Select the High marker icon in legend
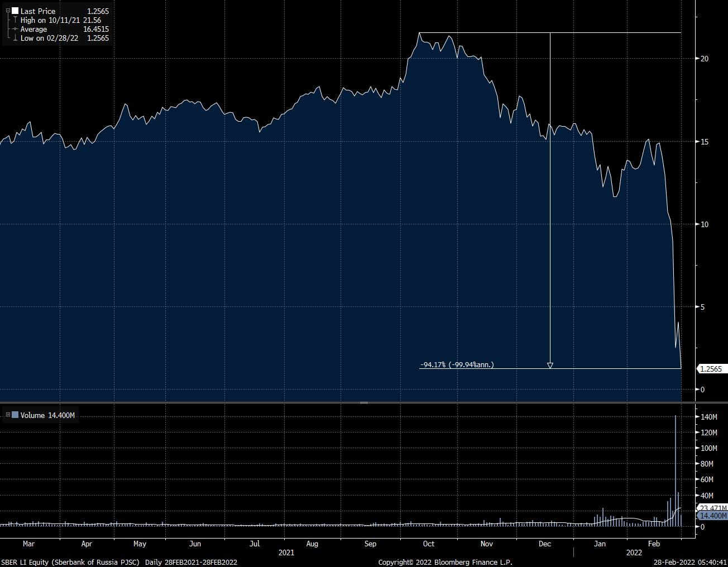 15,20
